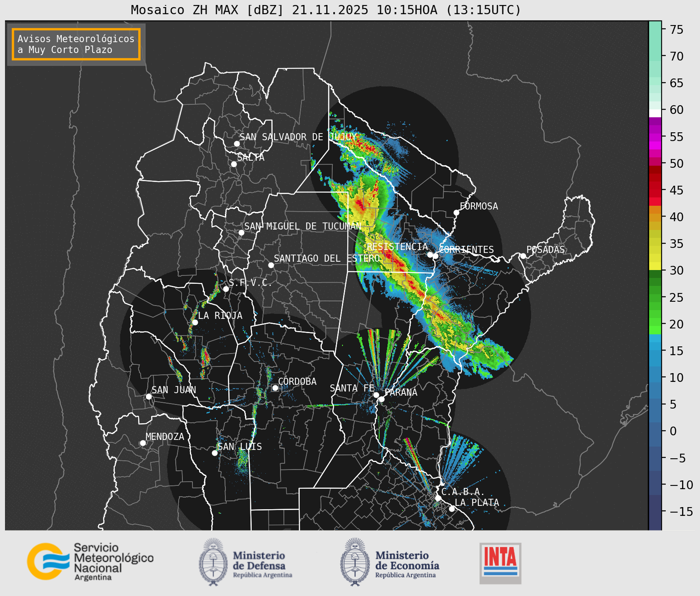
Task: Click the SANTA FE city label
Action: tap(352, 388)
